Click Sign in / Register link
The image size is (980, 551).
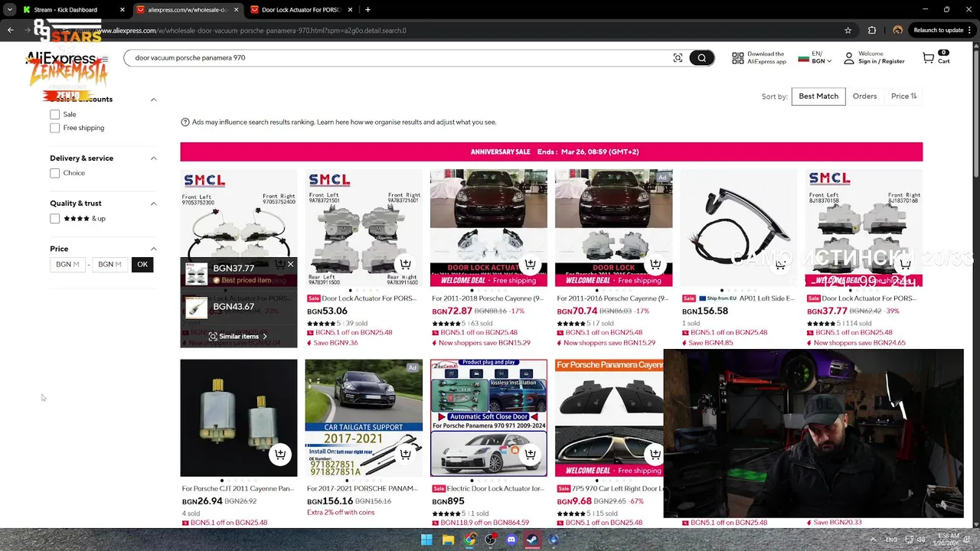point(881,62)
